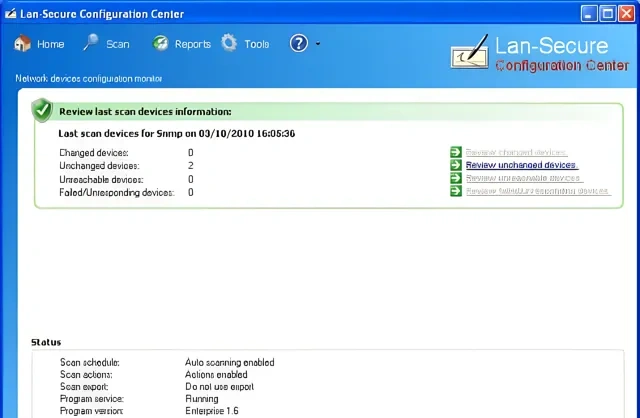Click the green shield checkmark icon
Viewport: 640px width, 418px height.
pos(42,110)
